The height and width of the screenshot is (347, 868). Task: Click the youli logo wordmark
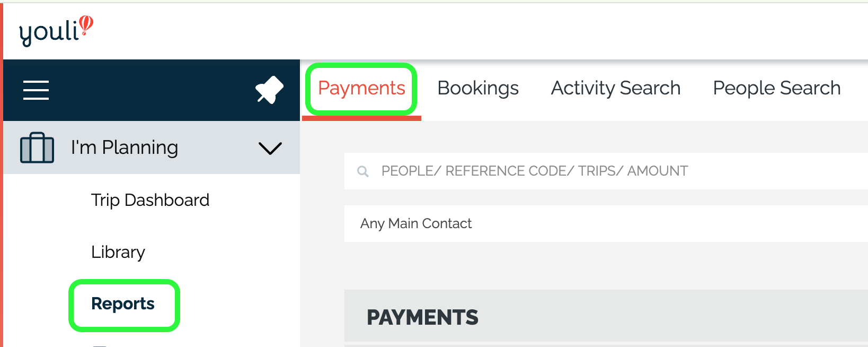tap(49, 33)
